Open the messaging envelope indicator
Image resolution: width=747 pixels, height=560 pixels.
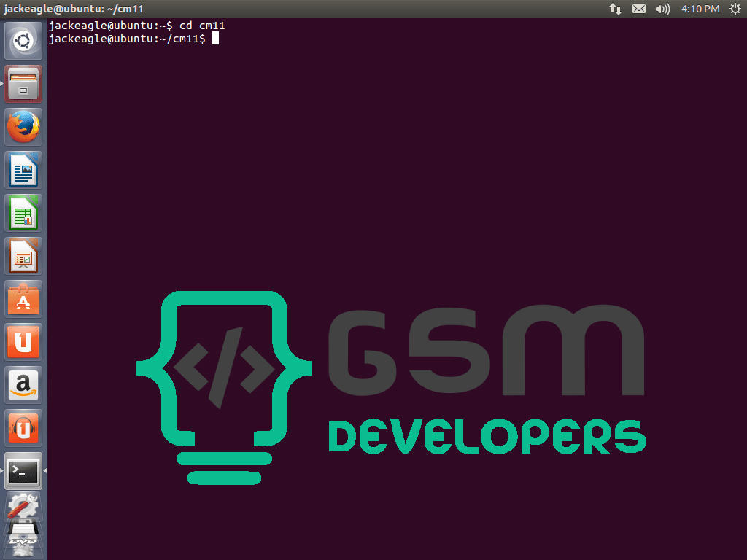[x=639, y=9]
